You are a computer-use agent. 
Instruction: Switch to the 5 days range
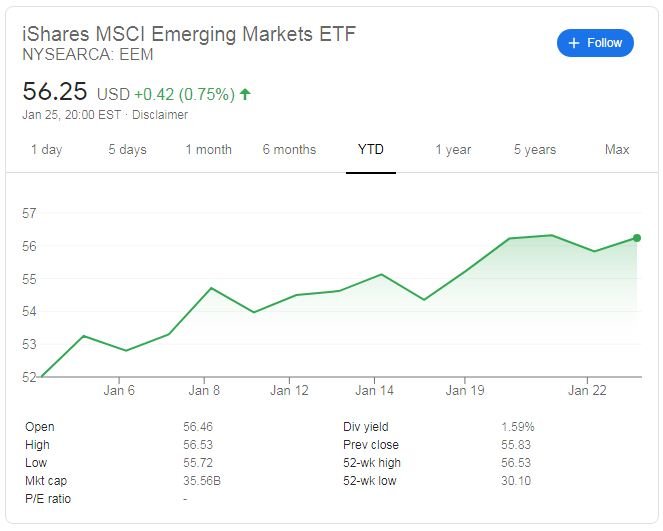[x=127, y=150]
